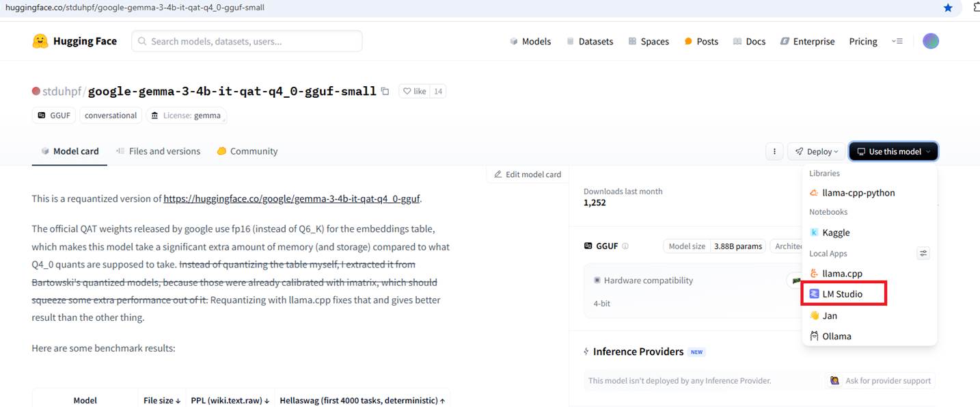980x407 pixels.
Task: Copy model name with the copy icon
Action: 385,91
